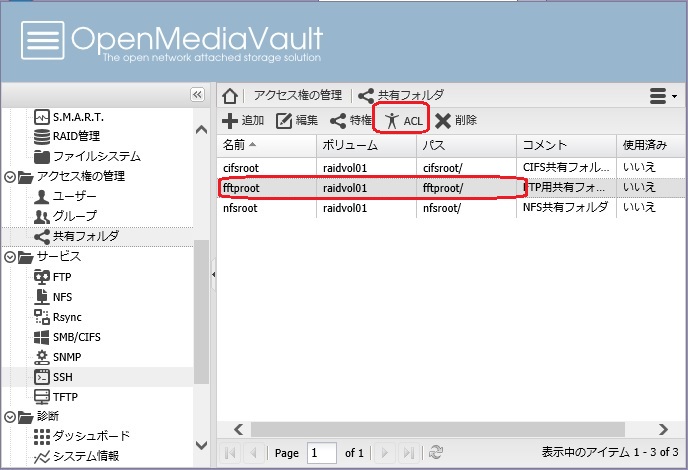Click the 共有フォルダ breadcrumb
This screenshot has height=470, width=688.
coord(401,95)
